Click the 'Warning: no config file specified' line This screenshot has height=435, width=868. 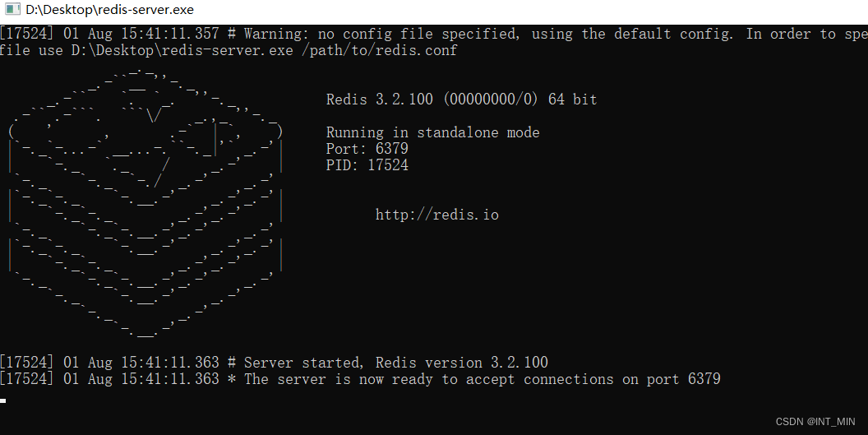[x=434, y=34]
